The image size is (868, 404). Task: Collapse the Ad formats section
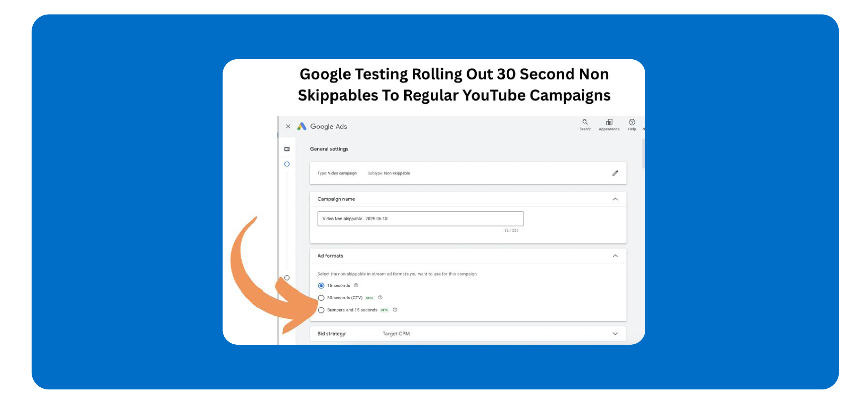tap(615, 256)
